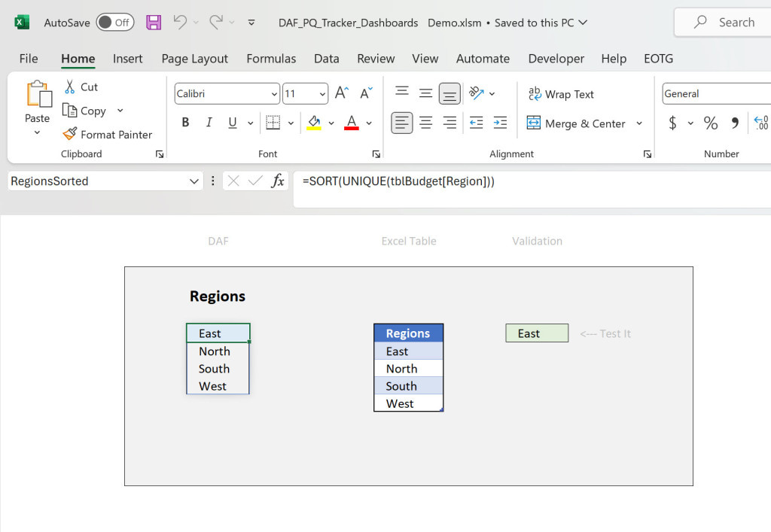This screenshot has width=771, height=532.
Task: Click the Cut scissors button
Action: (81, 87)
